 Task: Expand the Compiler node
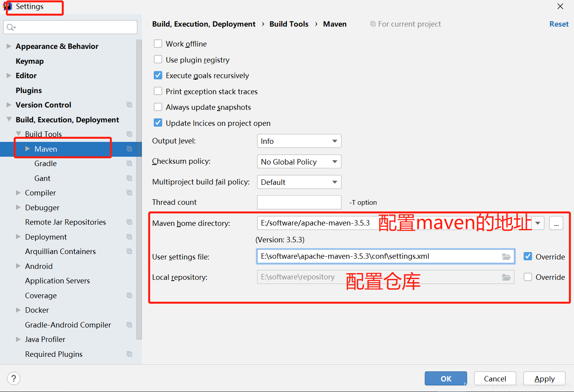tap(18, 193)
